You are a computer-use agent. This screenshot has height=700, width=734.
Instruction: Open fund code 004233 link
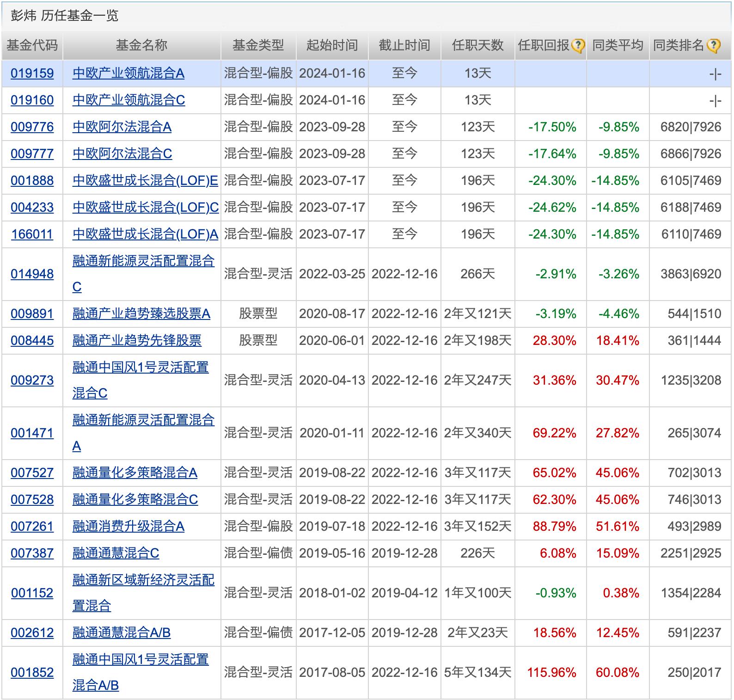pos(32,208)
